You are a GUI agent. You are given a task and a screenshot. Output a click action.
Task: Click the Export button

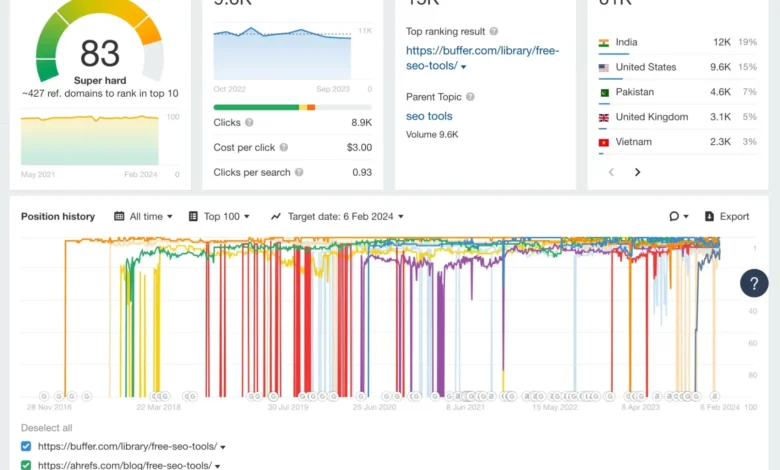pyautogui.click(x=727, y=216)
